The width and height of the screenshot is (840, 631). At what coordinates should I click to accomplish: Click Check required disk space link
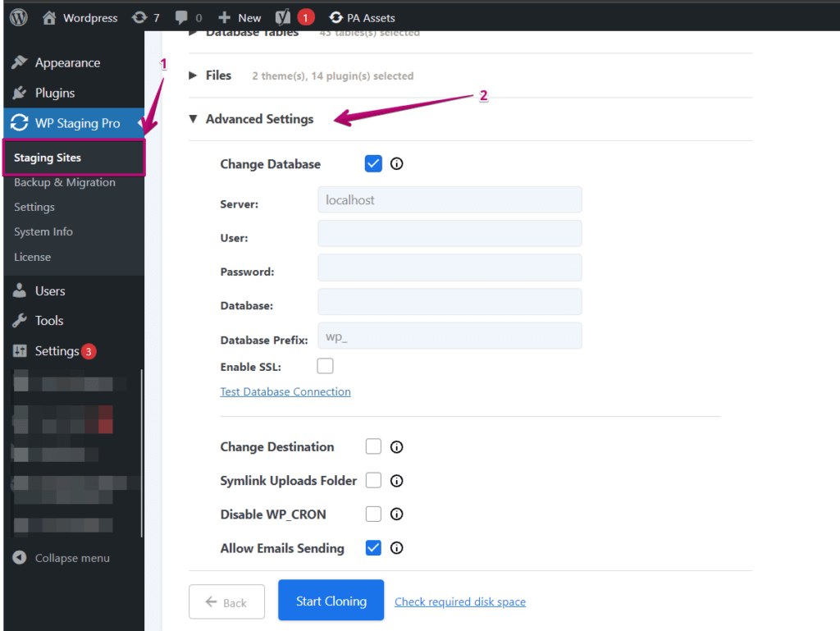460,601
